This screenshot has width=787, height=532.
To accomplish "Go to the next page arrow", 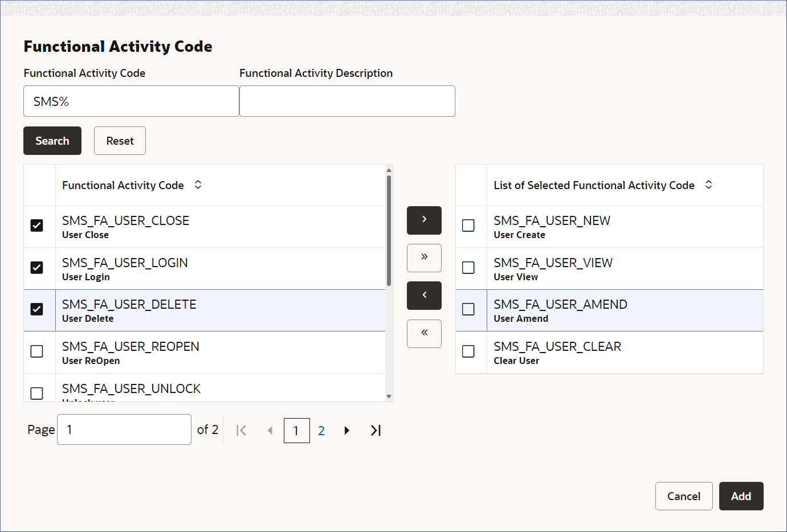I will pyautogui.click(x=346, y=431).
